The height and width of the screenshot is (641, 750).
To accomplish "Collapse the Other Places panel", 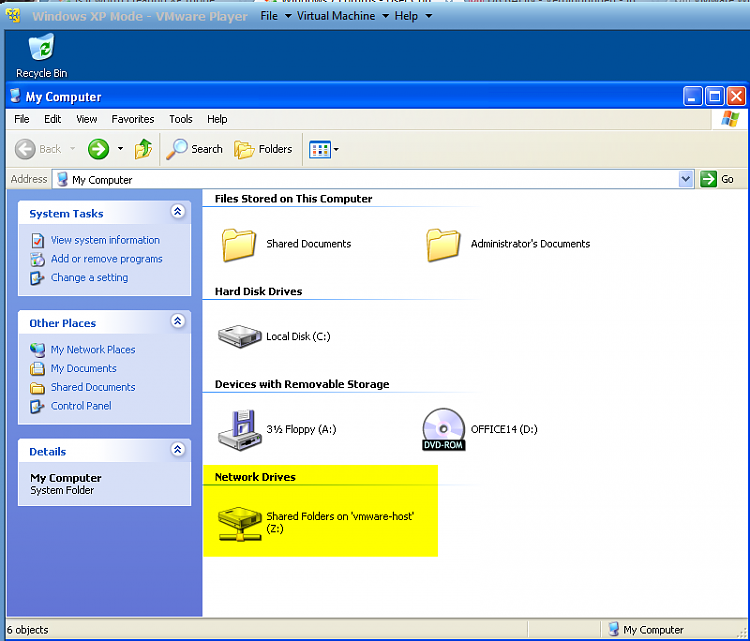I will pyautogui.click(x=177, y=321).
